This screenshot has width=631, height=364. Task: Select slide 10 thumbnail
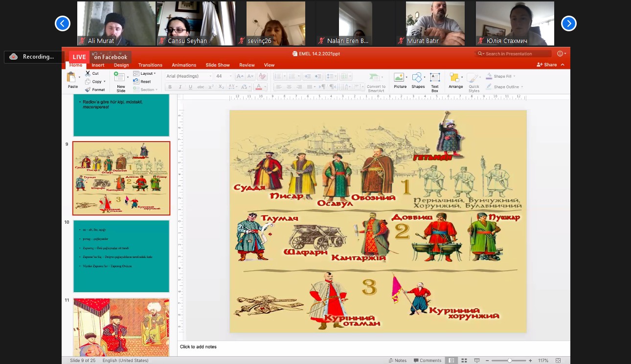click(x=121, y=256)
